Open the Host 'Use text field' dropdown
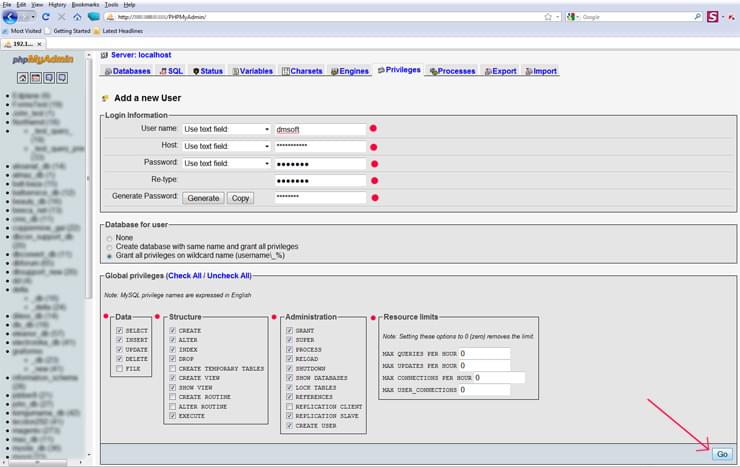This screenshot has height=467, width=740. click(x=227, y=146)
